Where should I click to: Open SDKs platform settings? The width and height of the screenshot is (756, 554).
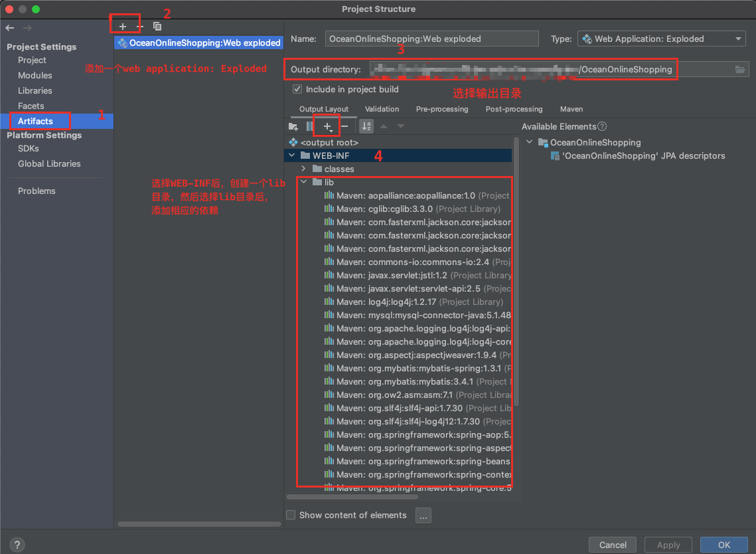point(29,149)
